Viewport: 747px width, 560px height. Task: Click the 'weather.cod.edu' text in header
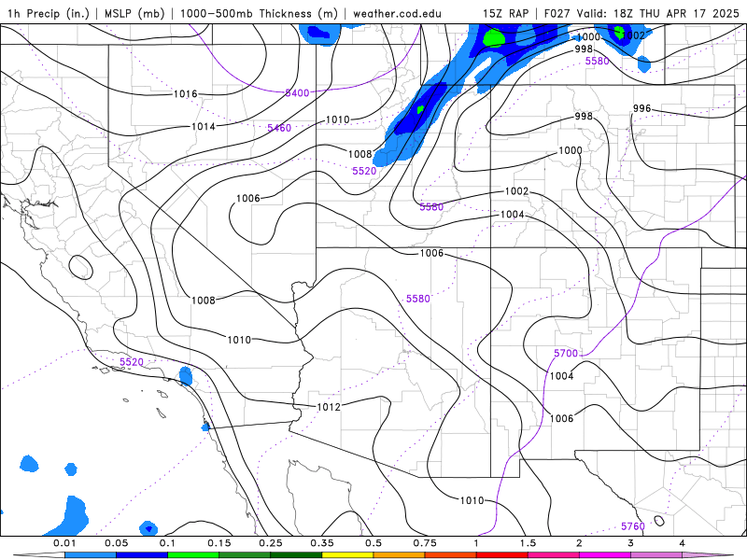tap(397, 13)
